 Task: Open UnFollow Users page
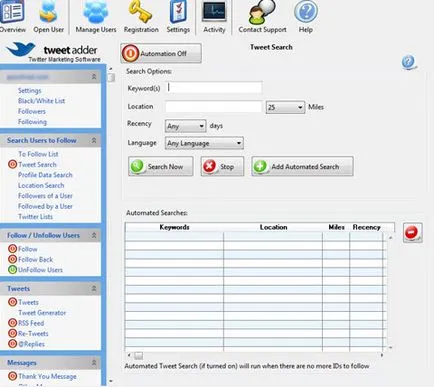(40, 269)
